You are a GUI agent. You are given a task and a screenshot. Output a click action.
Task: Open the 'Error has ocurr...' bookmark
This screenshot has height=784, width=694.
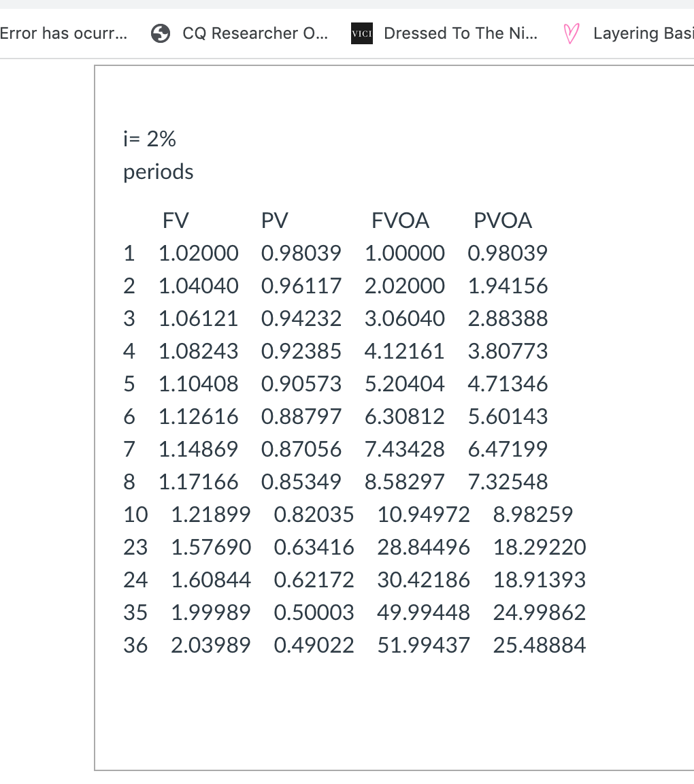click(63, 33)
